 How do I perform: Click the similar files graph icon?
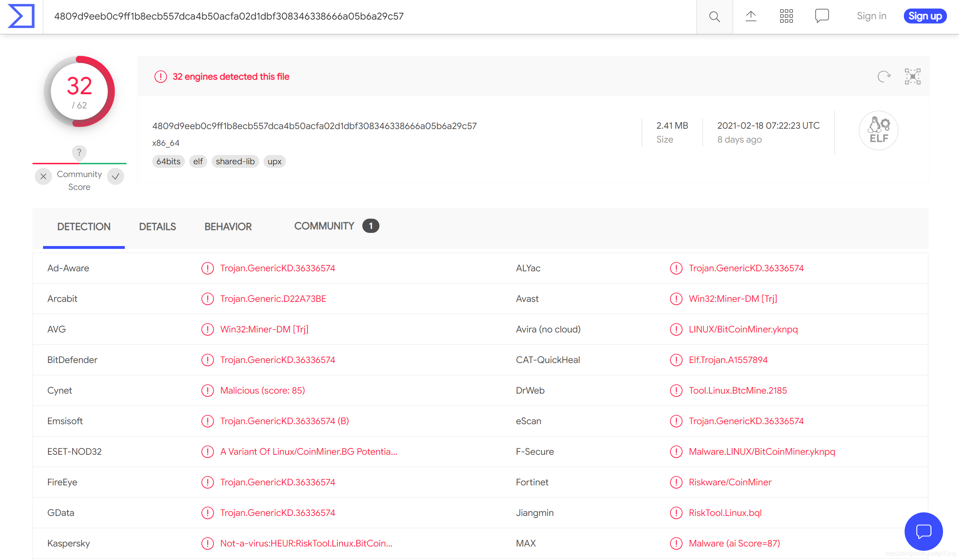912,76
